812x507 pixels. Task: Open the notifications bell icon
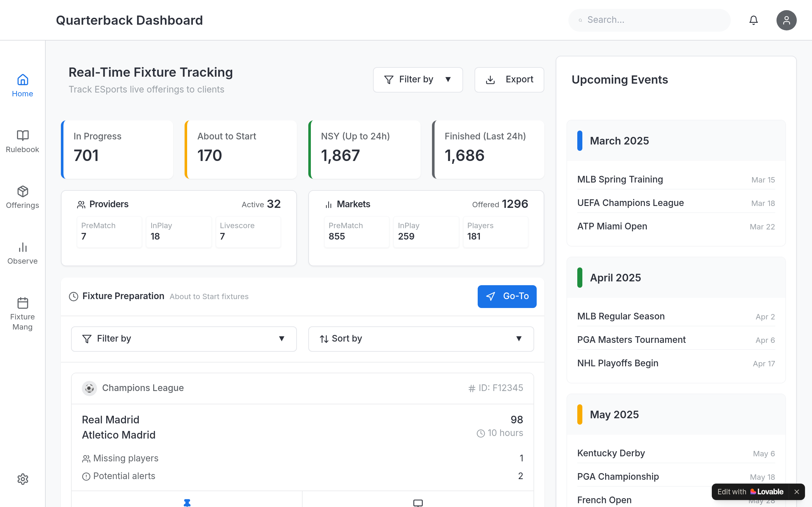(753, 20)
